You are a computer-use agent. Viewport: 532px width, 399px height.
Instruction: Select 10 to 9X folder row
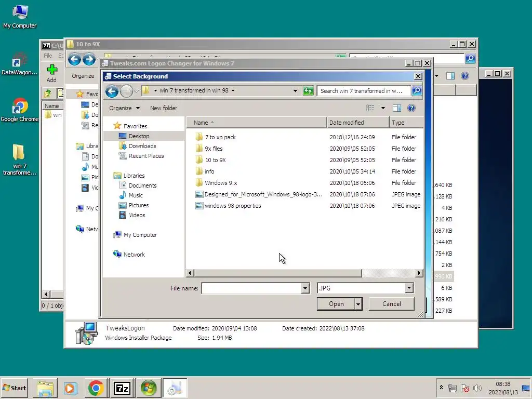coord(215,160)
